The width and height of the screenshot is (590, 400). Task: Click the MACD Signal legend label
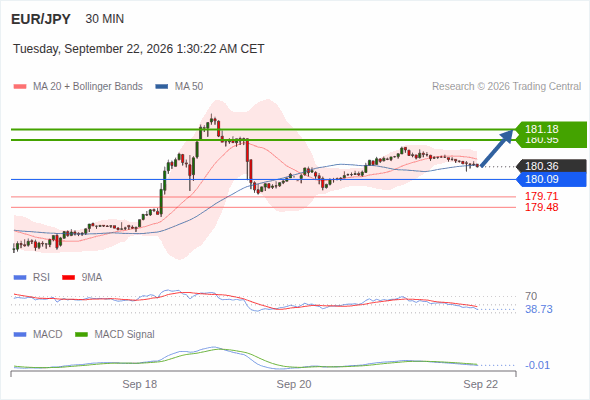[x=125, y=335]
